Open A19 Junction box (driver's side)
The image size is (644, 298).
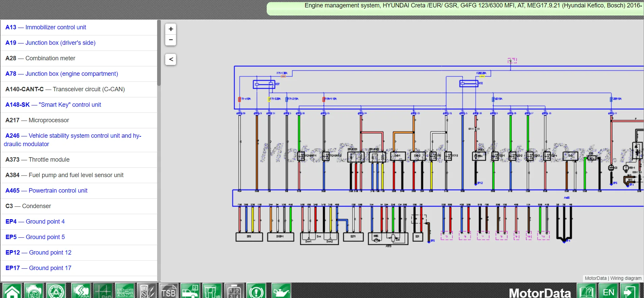point(50,43)
